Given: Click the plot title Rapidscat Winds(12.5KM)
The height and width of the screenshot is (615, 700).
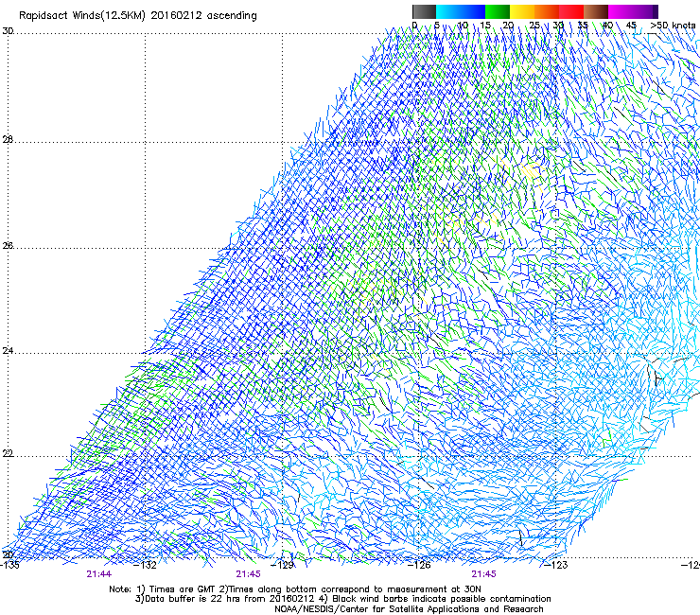Looking at the screenshot, I should (x=82, y=16).
